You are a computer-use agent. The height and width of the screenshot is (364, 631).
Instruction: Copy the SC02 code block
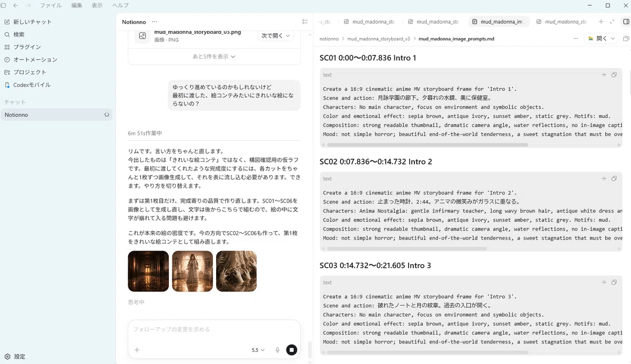click(614, 179)
